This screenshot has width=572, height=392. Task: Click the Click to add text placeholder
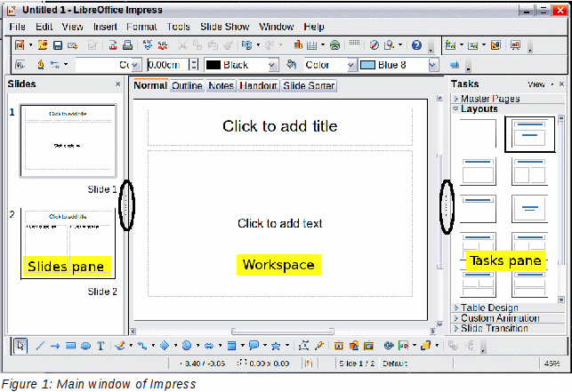click(280, 223)
